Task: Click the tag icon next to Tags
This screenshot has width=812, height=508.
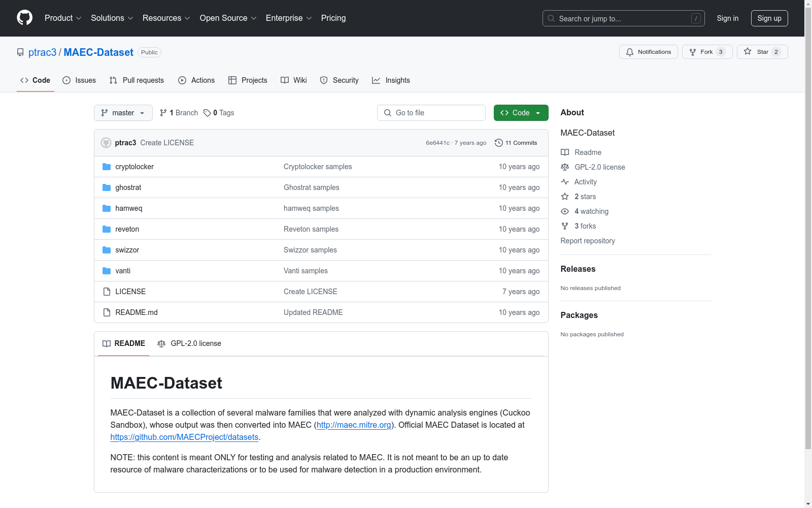Action: pos(207,113)
